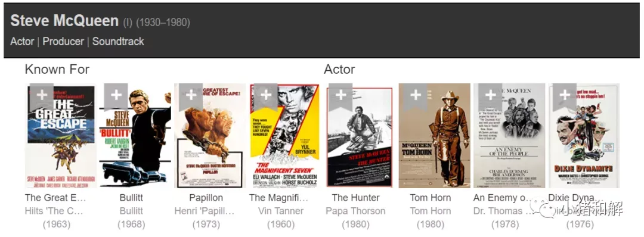The width and height of the screenshot is (644, 237).
Task: Open the Papillon poster image
Action: tap(210, 136)
